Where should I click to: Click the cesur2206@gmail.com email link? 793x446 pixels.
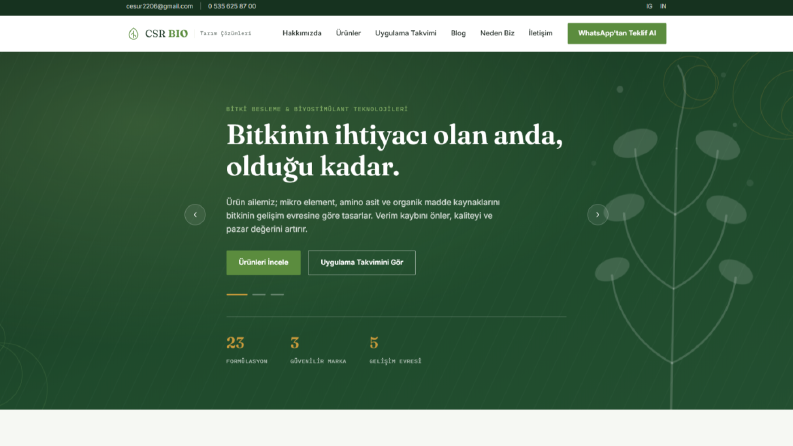pos(159,6)
